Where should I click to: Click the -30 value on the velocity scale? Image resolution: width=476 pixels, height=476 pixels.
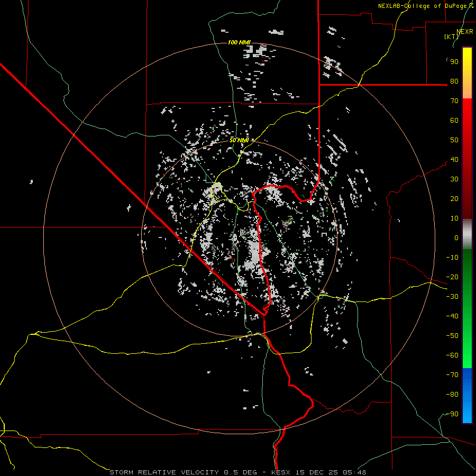pos(452,297)
